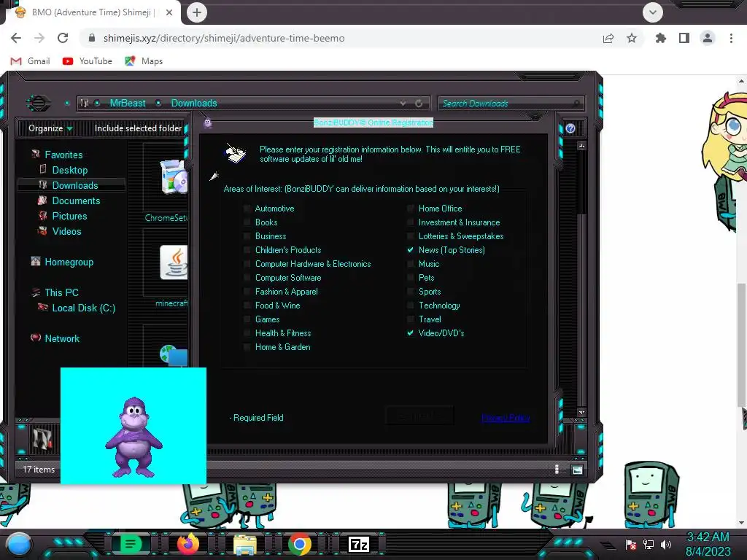Click the Search Downloads field
747x560 pixels.
point(511,103)
